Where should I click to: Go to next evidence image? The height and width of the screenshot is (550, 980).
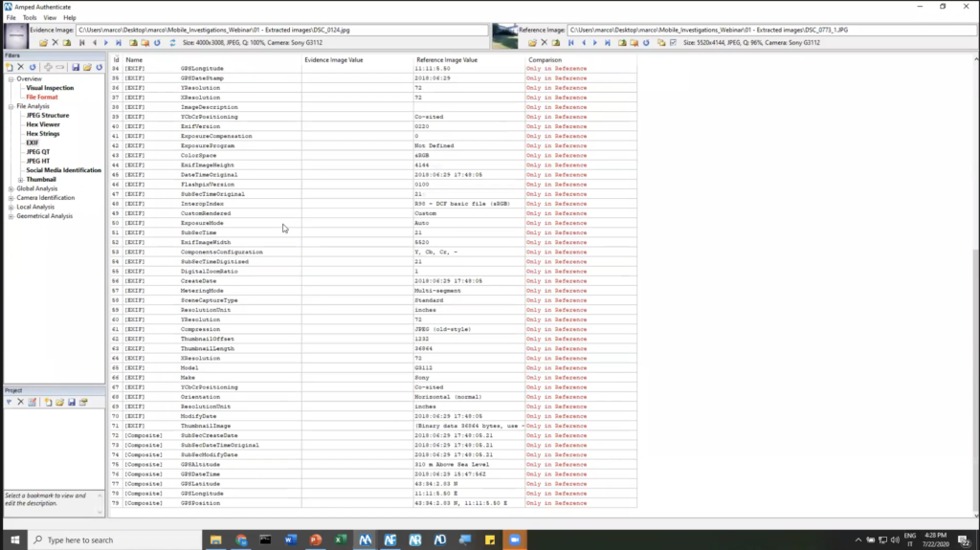tap(106, 42)
